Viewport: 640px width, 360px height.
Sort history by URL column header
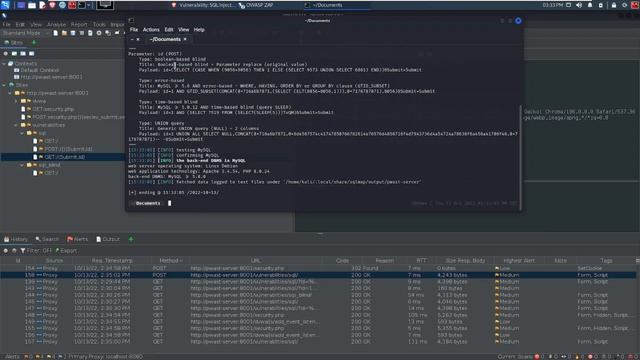[x=256, y=260]
